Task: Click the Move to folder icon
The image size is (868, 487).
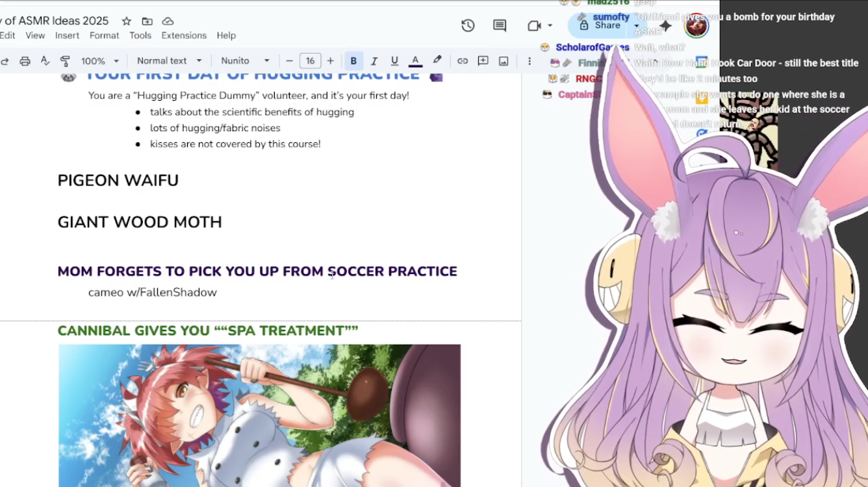Action: [x=147, y=21]
